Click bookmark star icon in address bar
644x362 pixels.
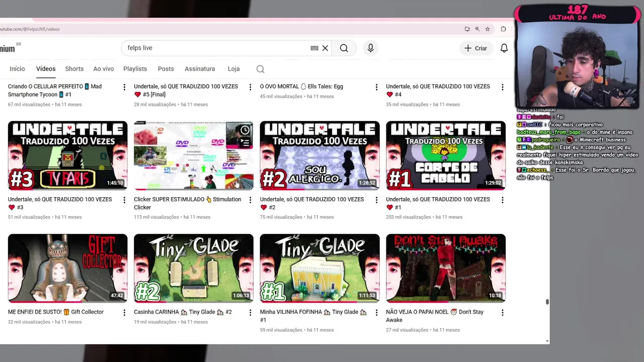[488, 29]
